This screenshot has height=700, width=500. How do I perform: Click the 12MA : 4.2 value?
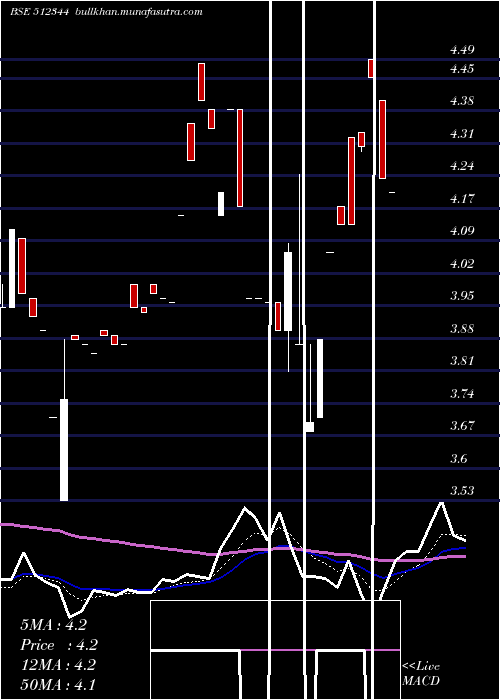(58, 665)
